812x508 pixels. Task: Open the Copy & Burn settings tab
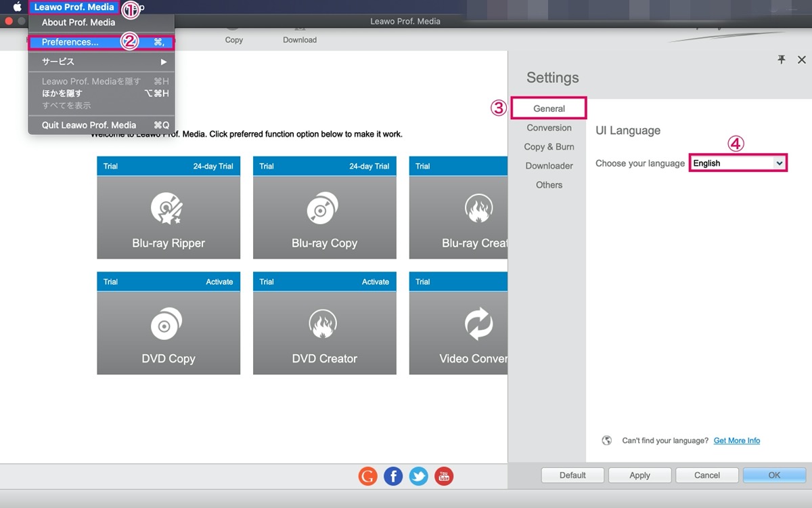click(549, 146)
